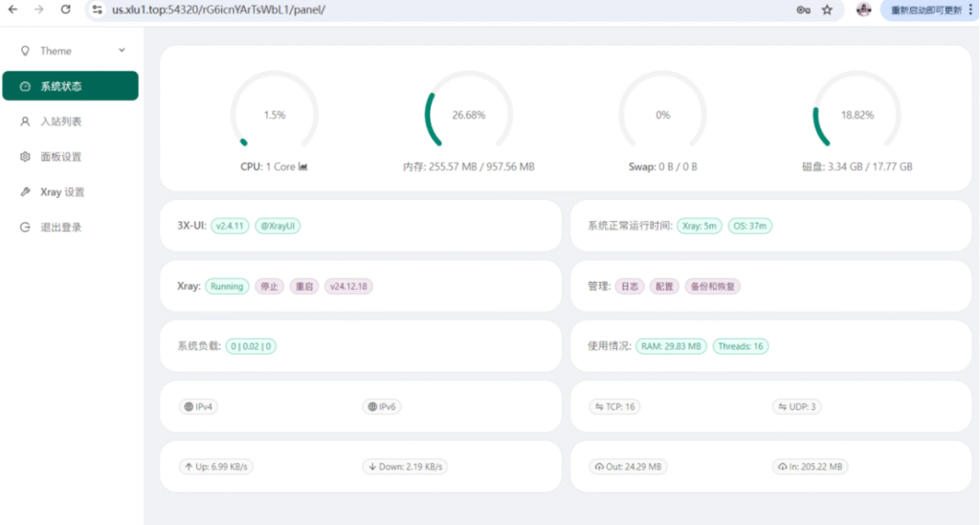Go to 面板设置 in sidebar
The image size is (980, 525).
[60, 157]
